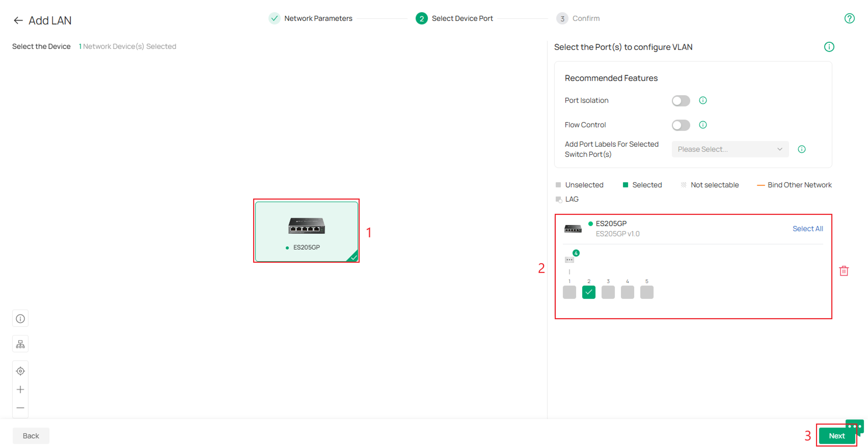This screenshot has width=868, height=447.
Task: Click the Selected legend label
Action: point(647,185)
